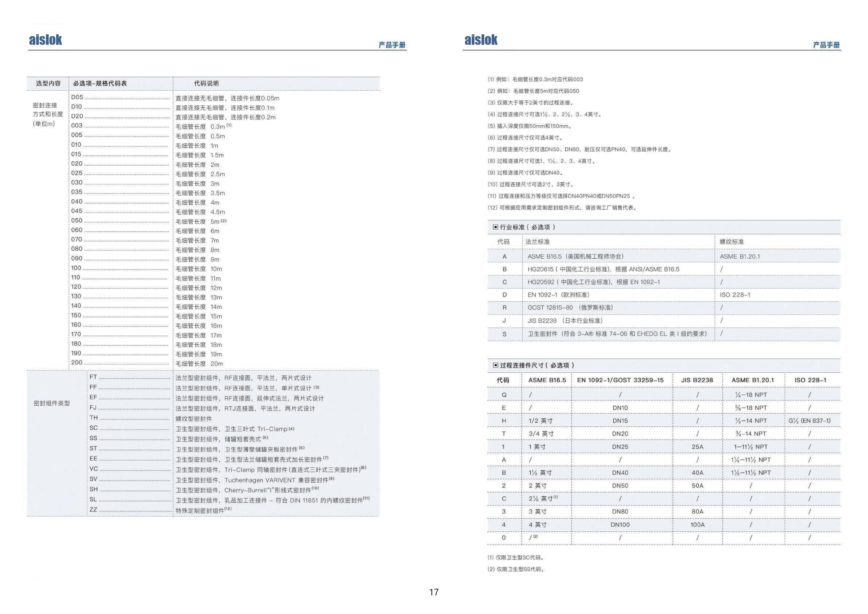Select ASME B1.20.1 size column header

pos(753,380)
